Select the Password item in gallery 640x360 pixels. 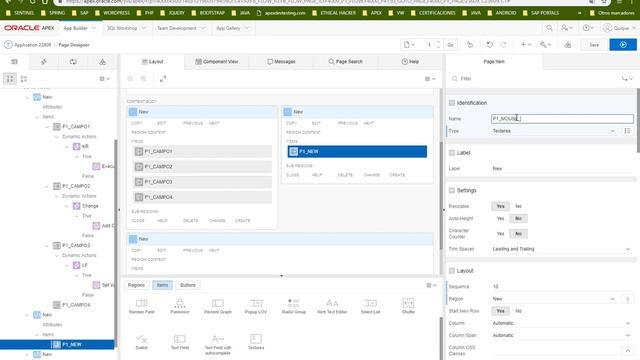pyautogui.click(x=180, y=306)
